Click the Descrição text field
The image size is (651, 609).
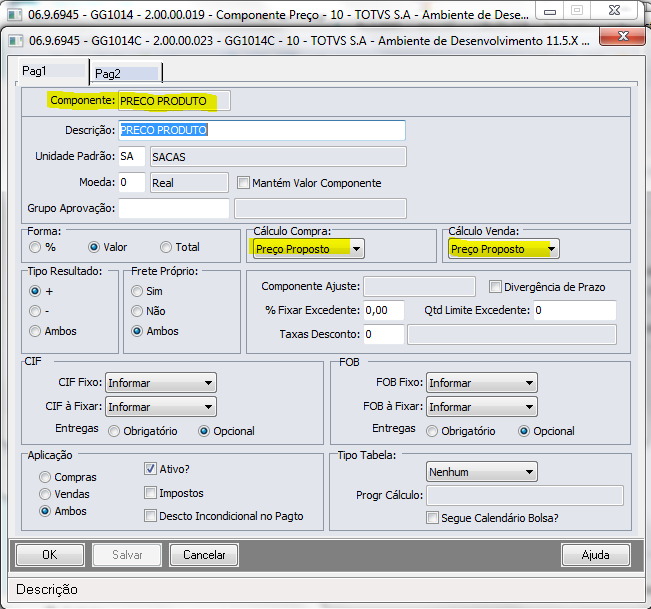tap(262, 131)
